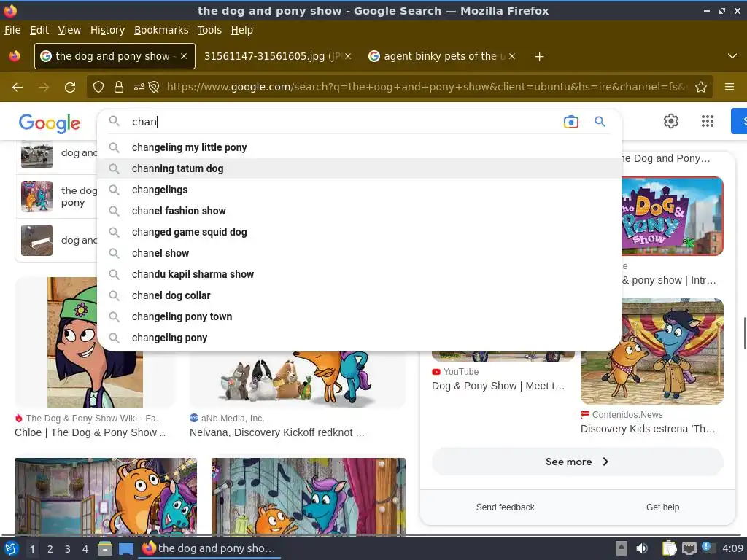Viewport: 747px width, 560px height.
Task: Click the Google logo
Action: [x=50, y=122]
